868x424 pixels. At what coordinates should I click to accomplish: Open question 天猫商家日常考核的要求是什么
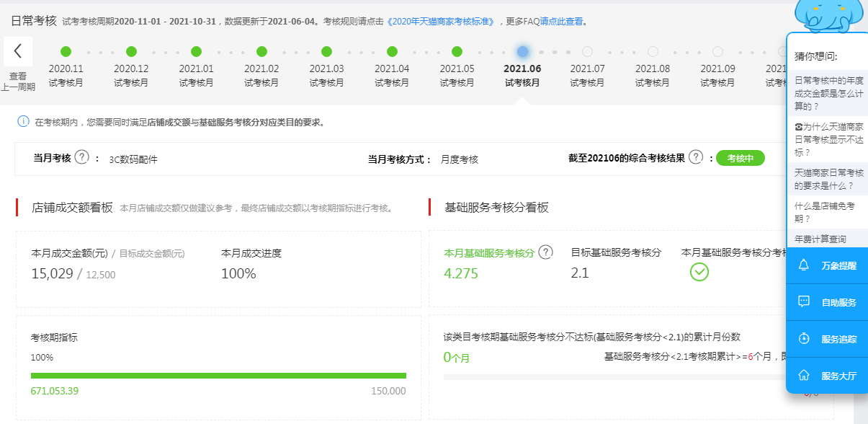(828, 179)
